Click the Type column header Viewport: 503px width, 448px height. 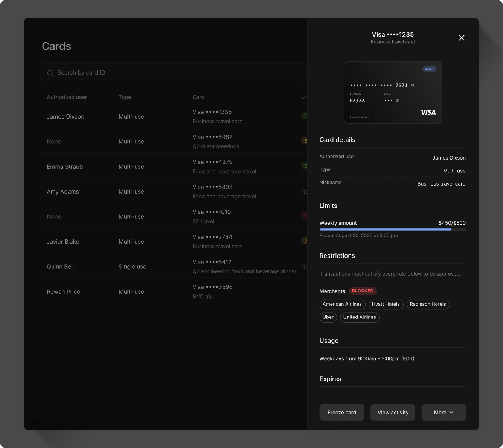[x=125, y=97]
